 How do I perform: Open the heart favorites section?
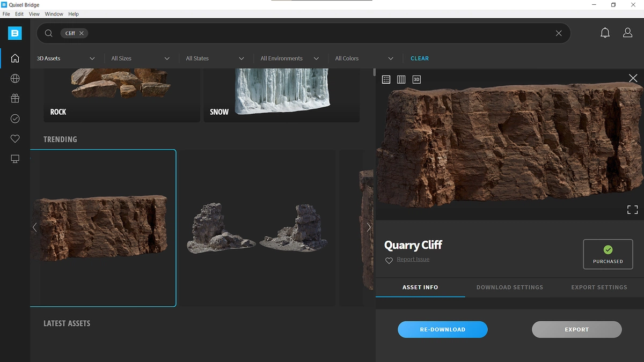(15, 139)
